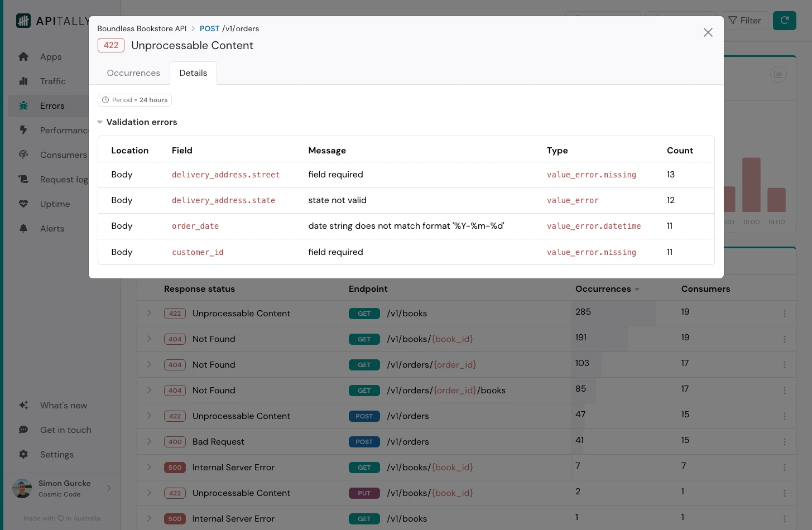Open the Alerts bell icon
The width and height of the screenshot is (812, 530).
23,228
